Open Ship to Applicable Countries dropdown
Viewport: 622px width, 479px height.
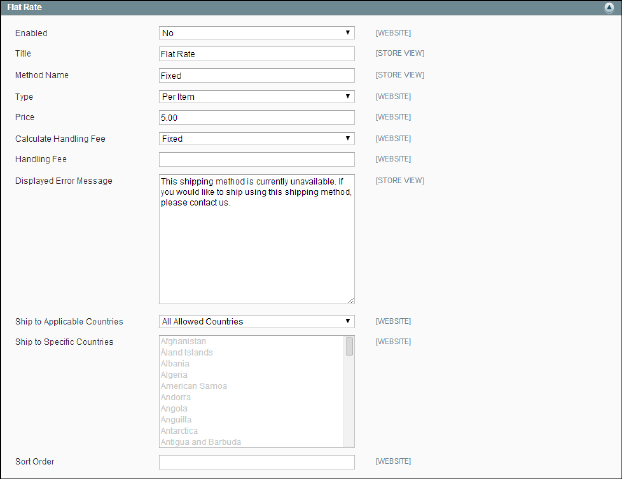coord(257,322)
